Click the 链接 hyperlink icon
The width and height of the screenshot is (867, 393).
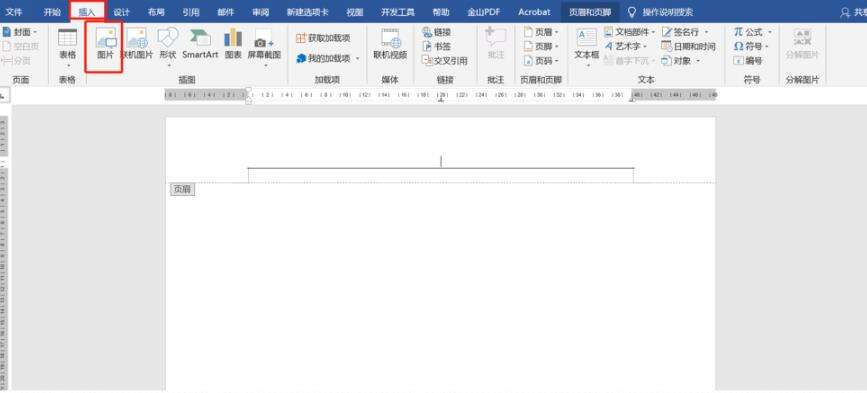(437, 32)
